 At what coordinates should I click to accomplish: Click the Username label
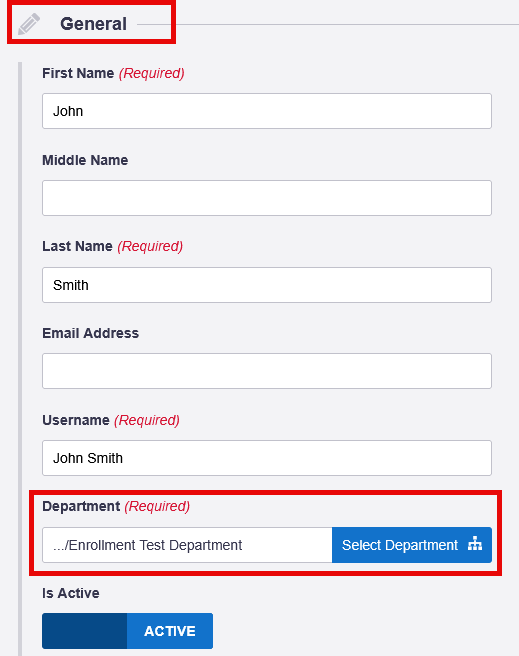coord(76,420)
